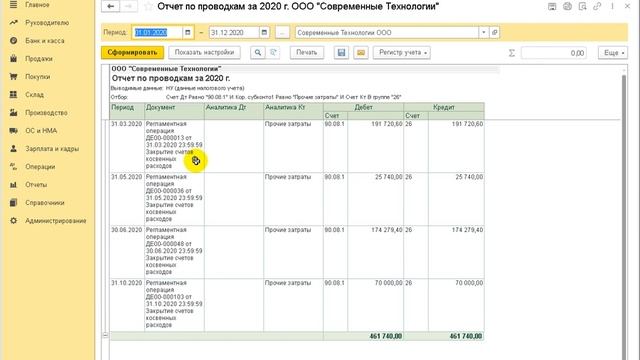Click the first title bar icon left of printer
The width and height of the screenshot is (640, 360).
pos(552,6)
